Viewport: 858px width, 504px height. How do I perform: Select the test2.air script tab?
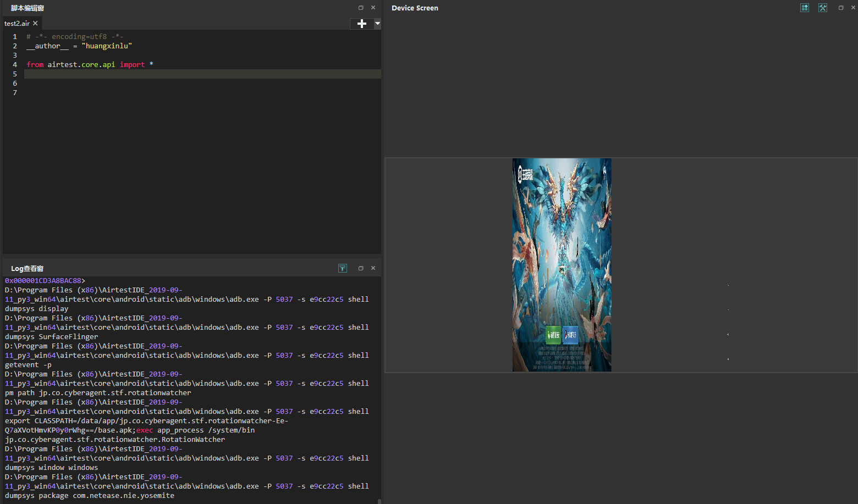[17, 24]
